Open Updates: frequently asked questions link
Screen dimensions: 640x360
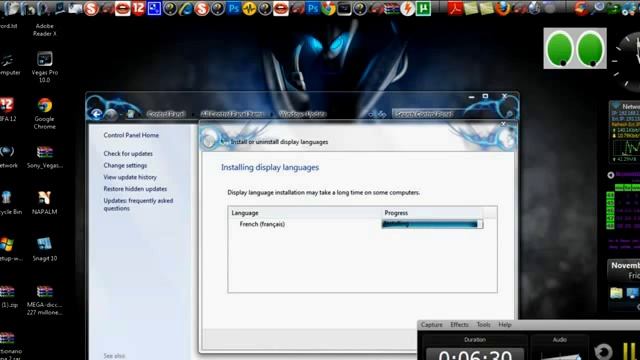138,204
